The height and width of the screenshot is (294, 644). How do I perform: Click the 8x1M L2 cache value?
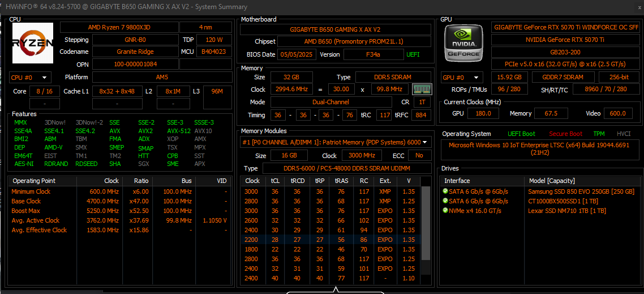[173, 91]
